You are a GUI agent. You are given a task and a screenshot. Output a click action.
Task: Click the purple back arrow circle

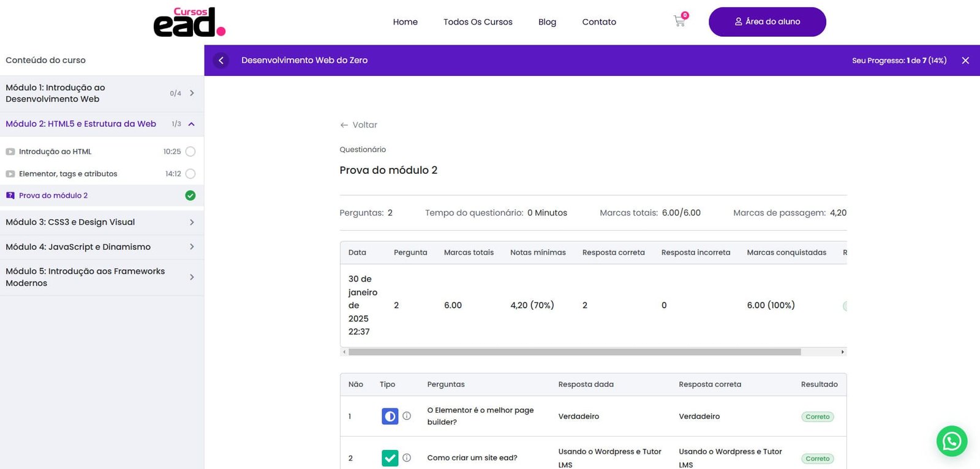point(221,60)
